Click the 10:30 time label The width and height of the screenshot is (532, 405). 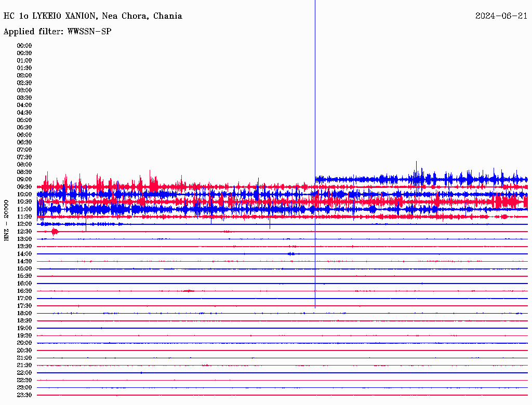(x=24, y=201)
